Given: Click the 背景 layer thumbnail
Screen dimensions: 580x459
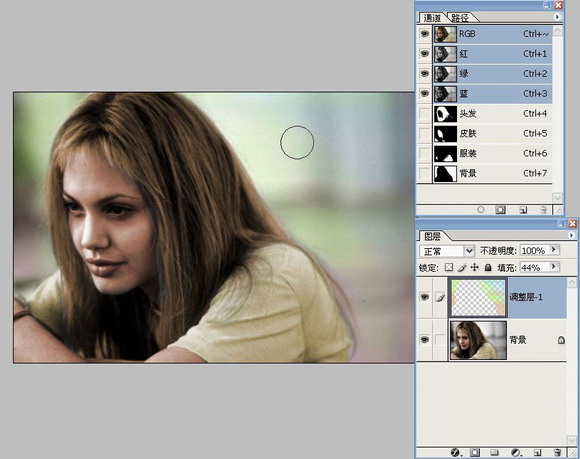Looking at the screenshot, I should (x=478, y=340).
